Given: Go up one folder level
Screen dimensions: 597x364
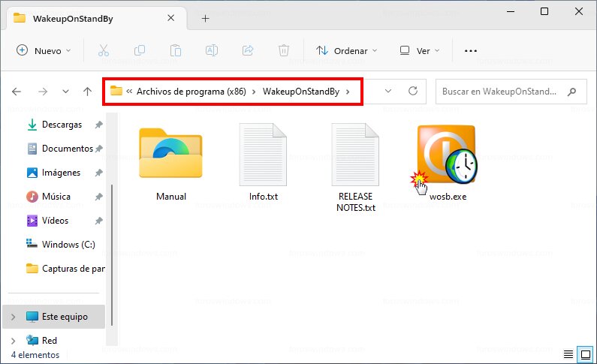Looking at the screenshot, I should coord(88,92).
